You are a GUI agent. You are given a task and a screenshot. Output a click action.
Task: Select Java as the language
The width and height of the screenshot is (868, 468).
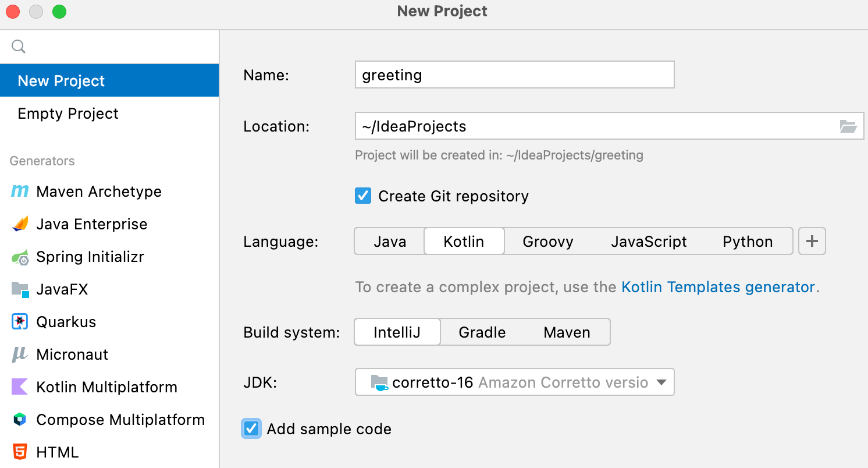pos(390,242)
